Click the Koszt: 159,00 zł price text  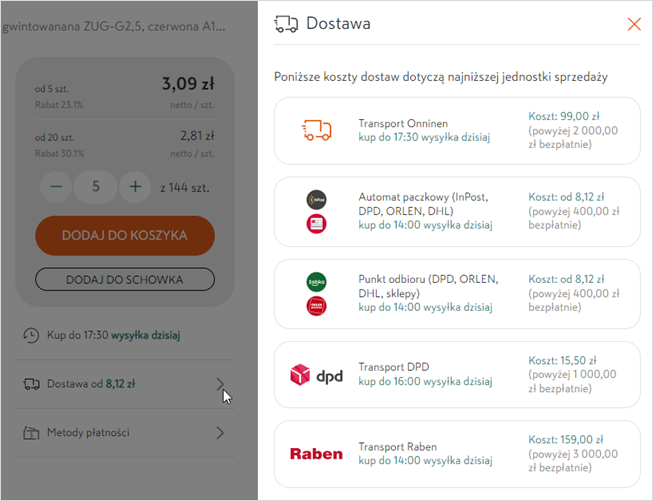(x=566, y=439)
